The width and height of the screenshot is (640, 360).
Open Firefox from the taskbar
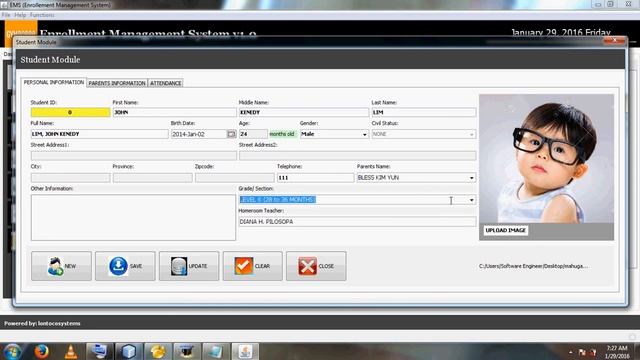pos(41,351)
